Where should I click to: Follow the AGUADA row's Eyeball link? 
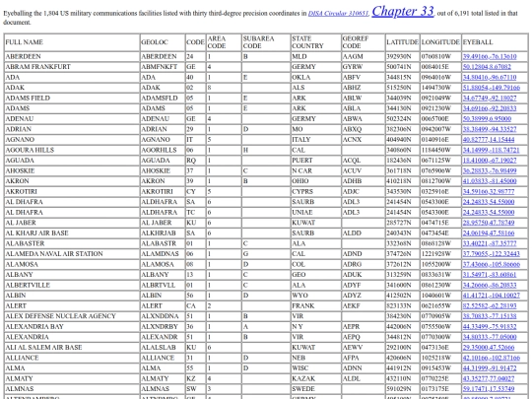(490, 161)
